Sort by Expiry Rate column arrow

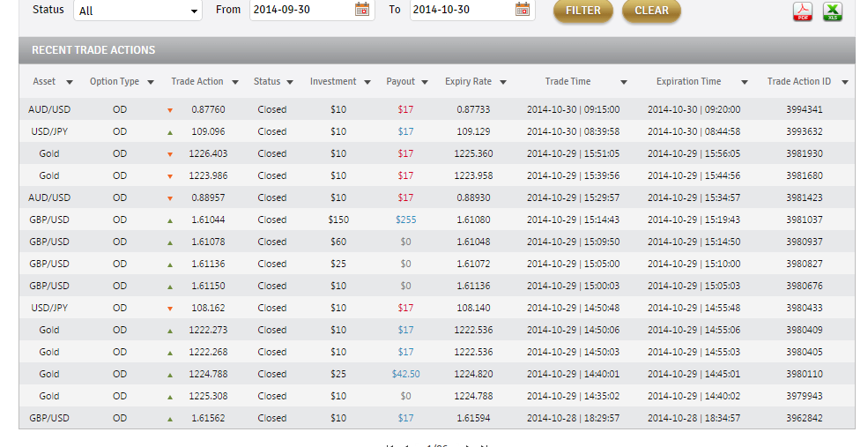tap(502, 83)
